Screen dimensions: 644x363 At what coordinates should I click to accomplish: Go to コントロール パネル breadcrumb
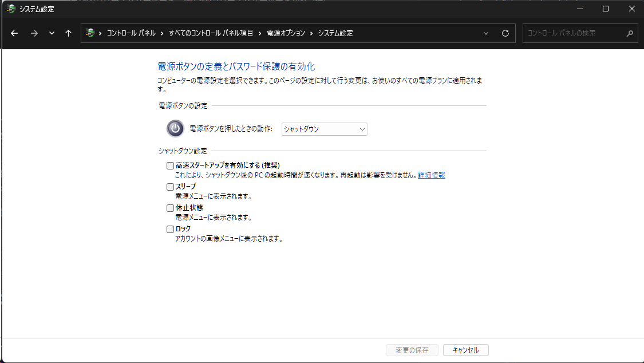[131, 33]
